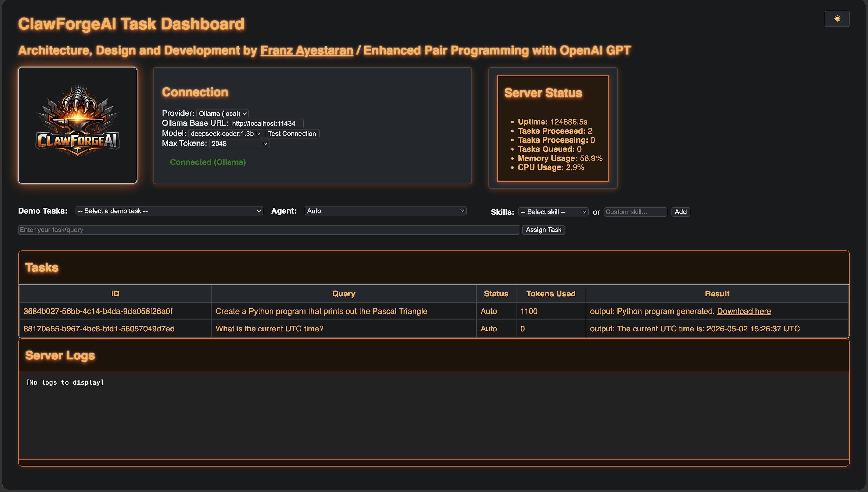Image resolution: width=868 pixels, height=492 pixels.
Task: Click the Result column header
Action: click(717, 294)
